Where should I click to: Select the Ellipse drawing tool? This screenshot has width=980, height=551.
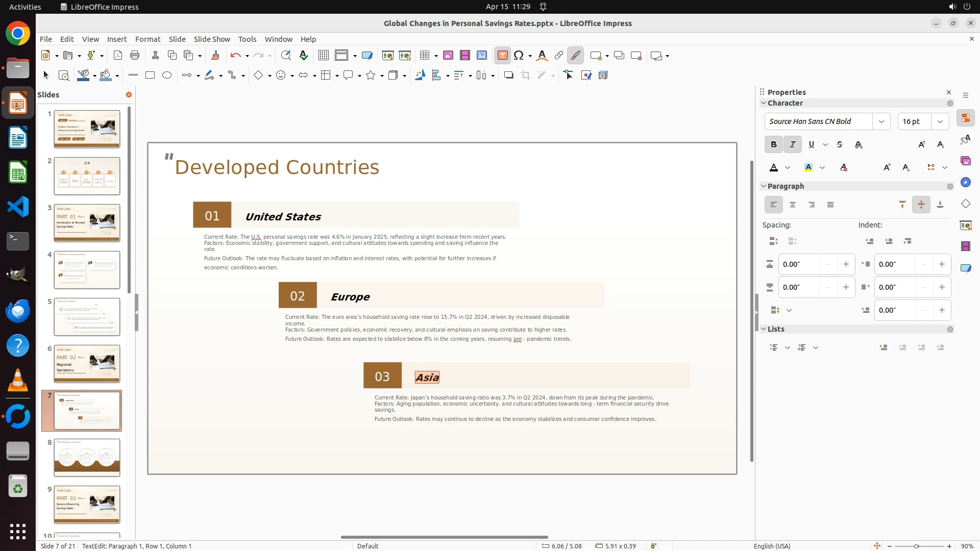tap(167, 76)
